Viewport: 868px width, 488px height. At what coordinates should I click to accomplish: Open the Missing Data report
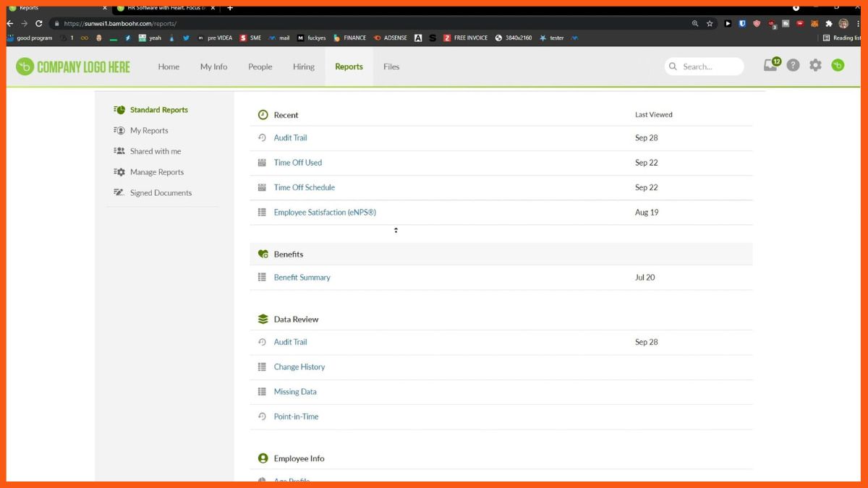(x=295, y=392)
